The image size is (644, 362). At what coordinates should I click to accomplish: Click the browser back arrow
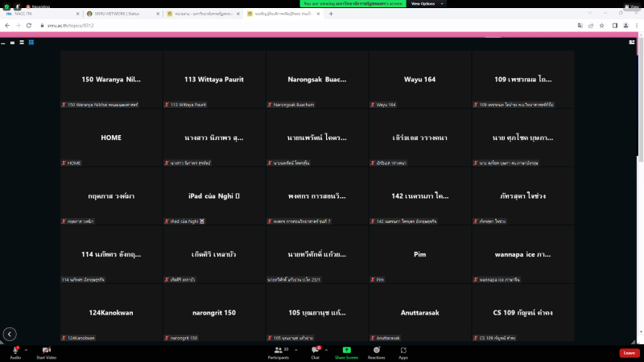pos(7,25)
